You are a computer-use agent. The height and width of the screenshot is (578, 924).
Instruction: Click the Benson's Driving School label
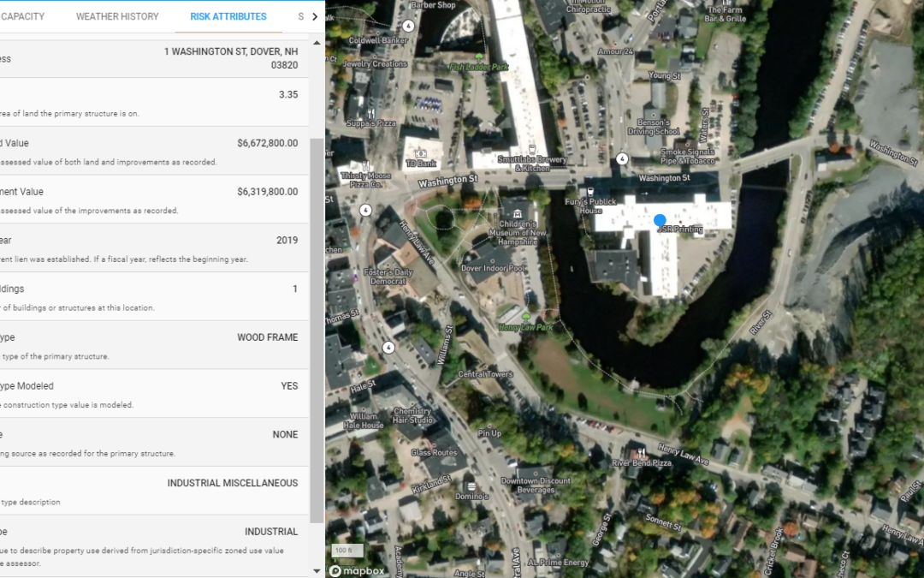pos(653,127)
